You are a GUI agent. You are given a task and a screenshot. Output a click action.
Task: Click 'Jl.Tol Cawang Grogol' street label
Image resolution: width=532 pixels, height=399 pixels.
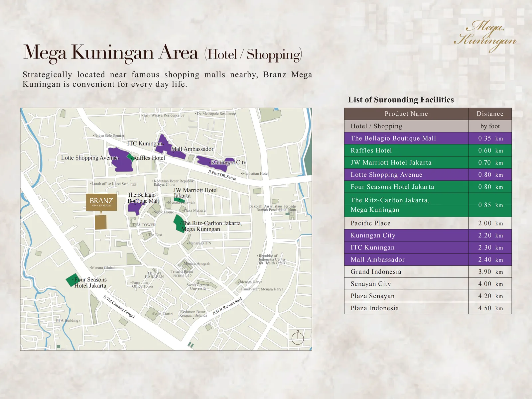[119, 306]
